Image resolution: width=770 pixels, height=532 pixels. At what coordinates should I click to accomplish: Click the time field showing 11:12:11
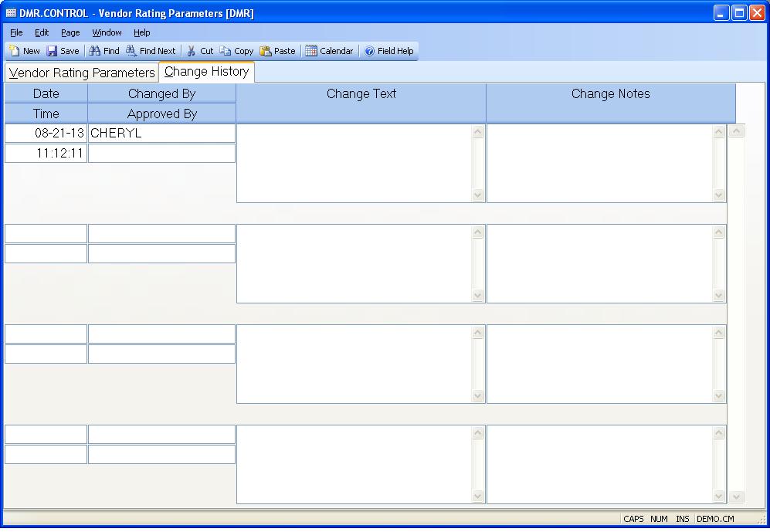pos(46,153)
